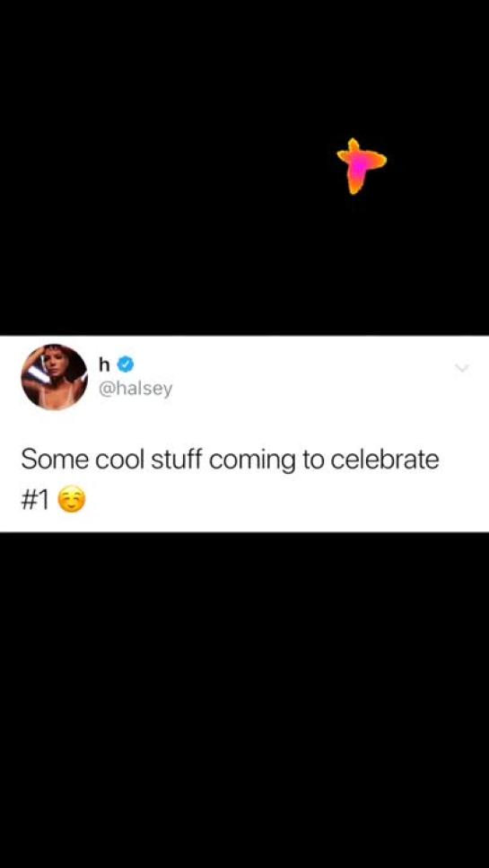This screenshot has height=868, width=489.
Task: Click the black area below the tweet
Action: pyautogui.click(x=244, y=700)
